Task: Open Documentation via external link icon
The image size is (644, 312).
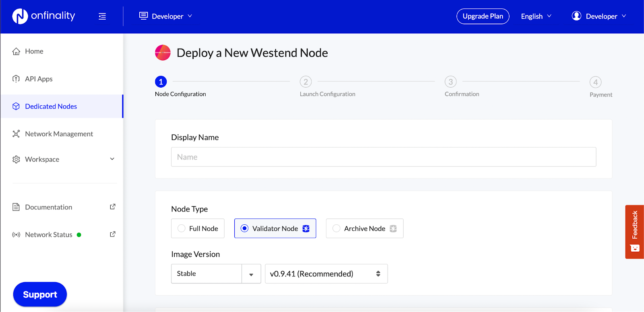Action: [x=113, y=207]
